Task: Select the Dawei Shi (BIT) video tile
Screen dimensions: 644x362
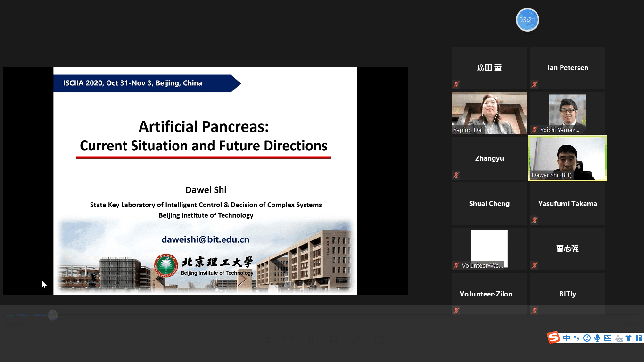Action: point(567,158)
